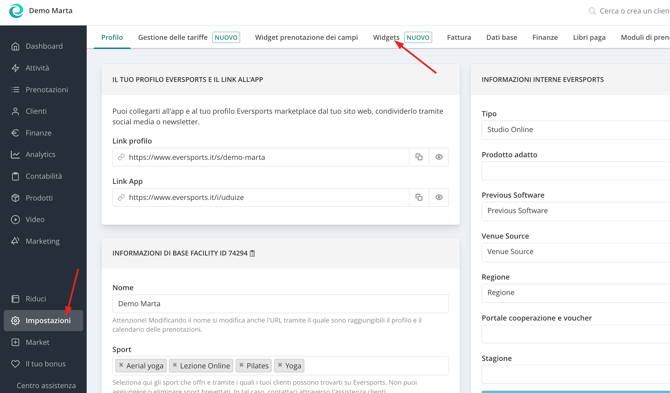Remove the Pilates sport tag
This screenshot has width=670, height=393.
click(x=241, y=365)
